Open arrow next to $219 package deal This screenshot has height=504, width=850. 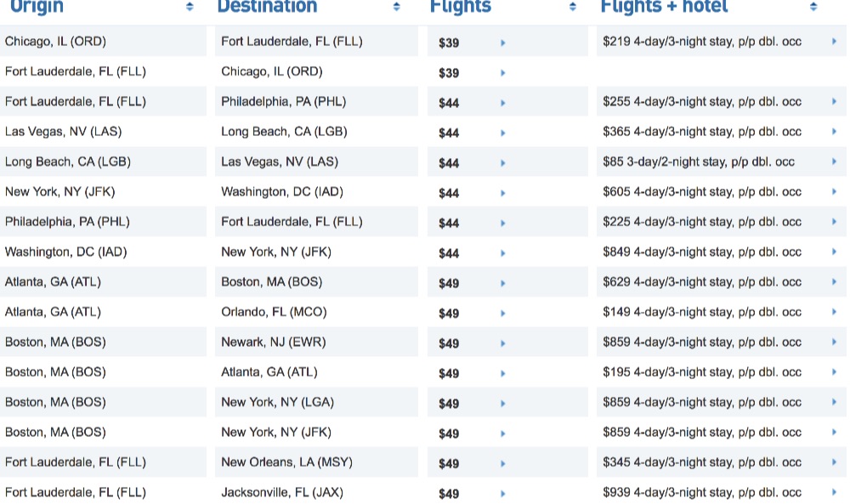tap(834, 42)
